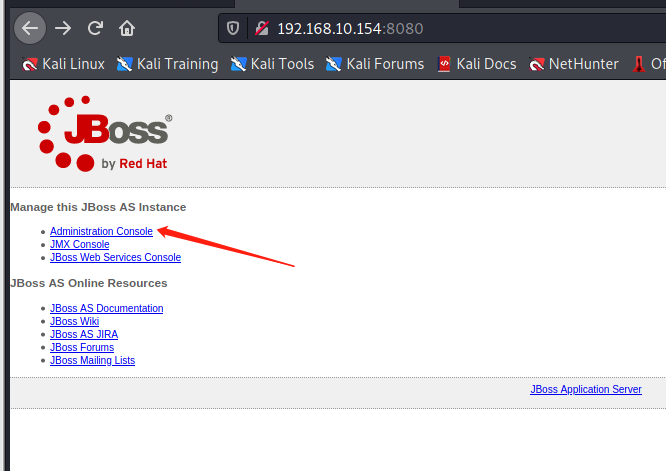The height and width of the screenshot is (471, 666).
Task: Open the JMX Console link
Action: point(79,244)
